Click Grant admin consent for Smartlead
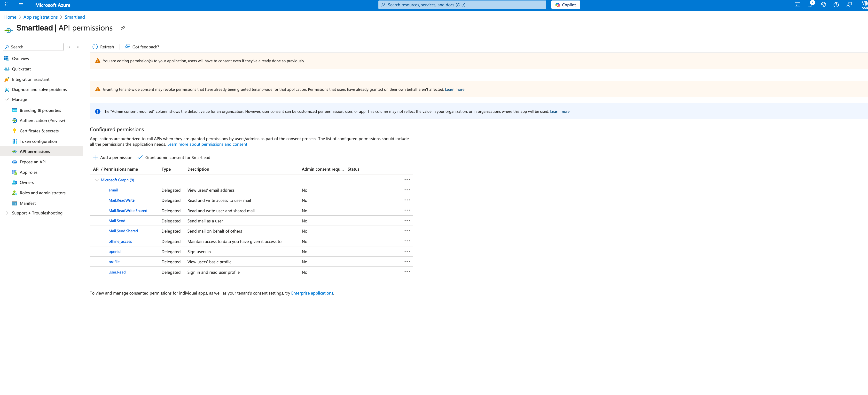The height and width of the screenshot is (395, 868). (174, 158)
